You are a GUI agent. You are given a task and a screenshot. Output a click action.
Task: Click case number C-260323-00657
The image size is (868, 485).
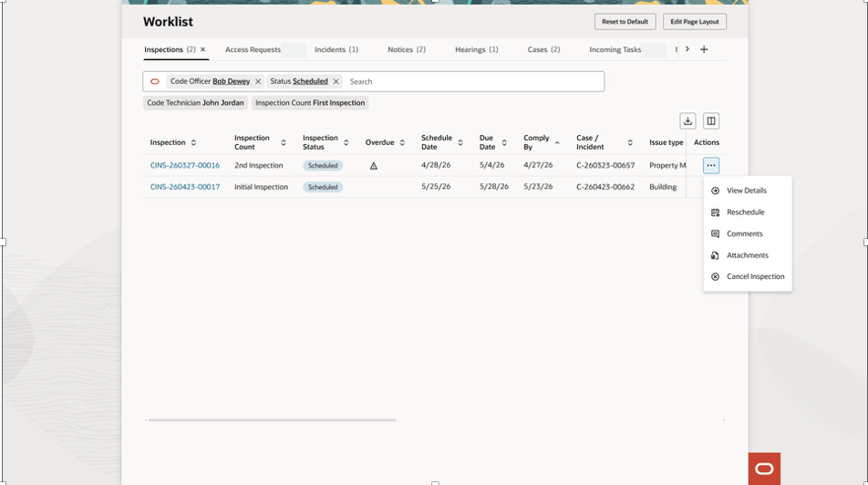(x=605, y=165)
